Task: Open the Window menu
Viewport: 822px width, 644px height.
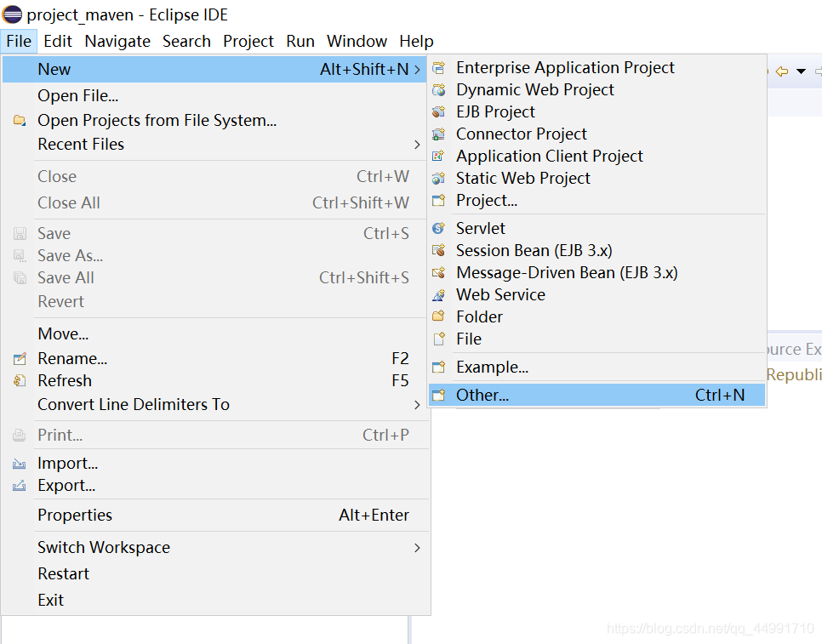Action: coord(357,41)
